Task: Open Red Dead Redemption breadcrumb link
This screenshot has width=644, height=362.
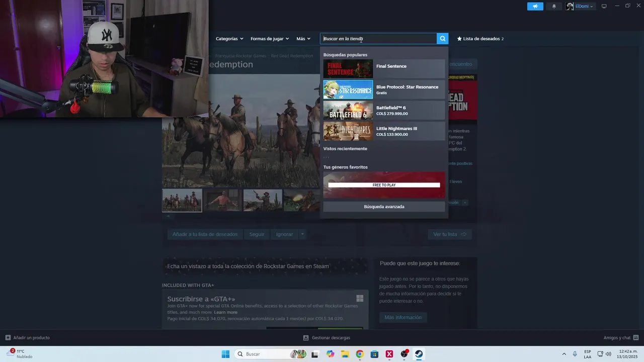Action: (x=292, y=56)
